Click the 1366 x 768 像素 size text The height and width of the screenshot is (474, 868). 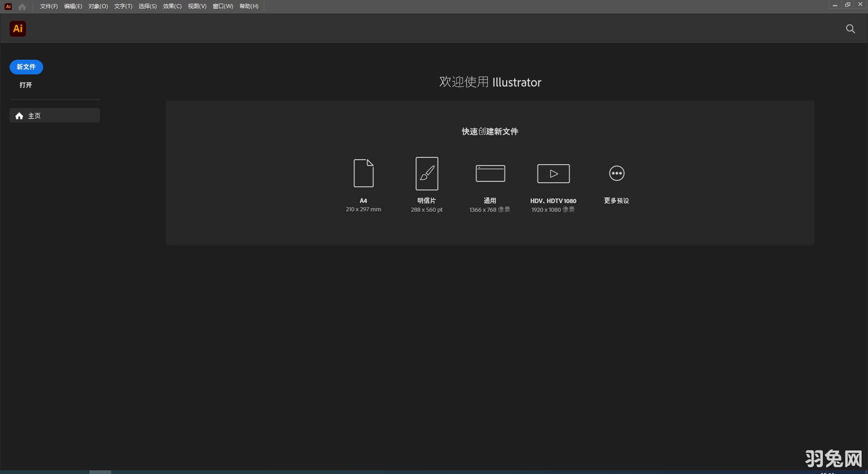tap(490, 210)
